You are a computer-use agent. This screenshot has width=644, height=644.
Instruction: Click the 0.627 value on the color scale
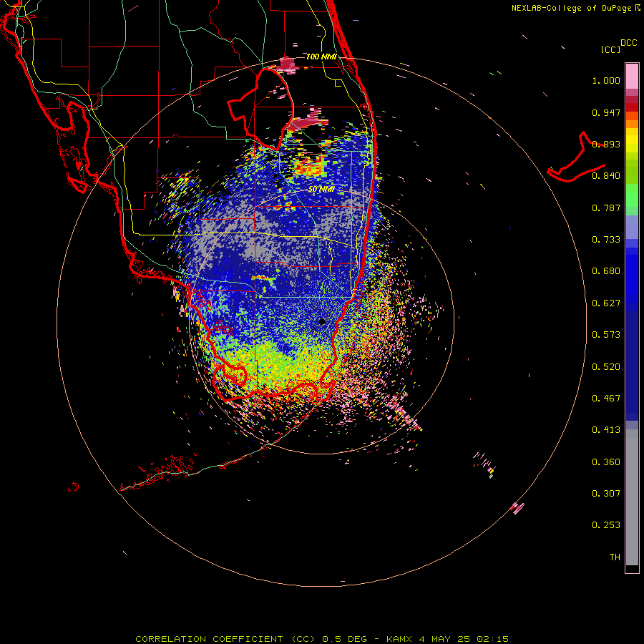[606, 303]
